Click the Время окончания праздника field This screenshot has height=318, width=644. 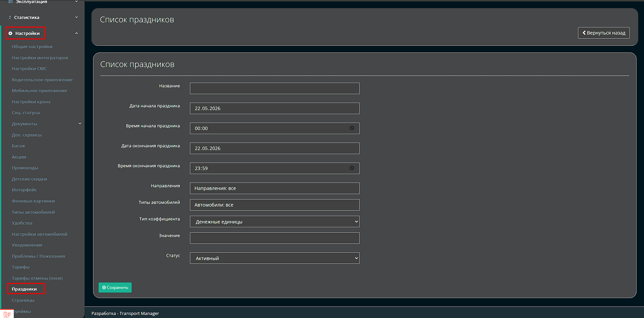pos(275,168)
